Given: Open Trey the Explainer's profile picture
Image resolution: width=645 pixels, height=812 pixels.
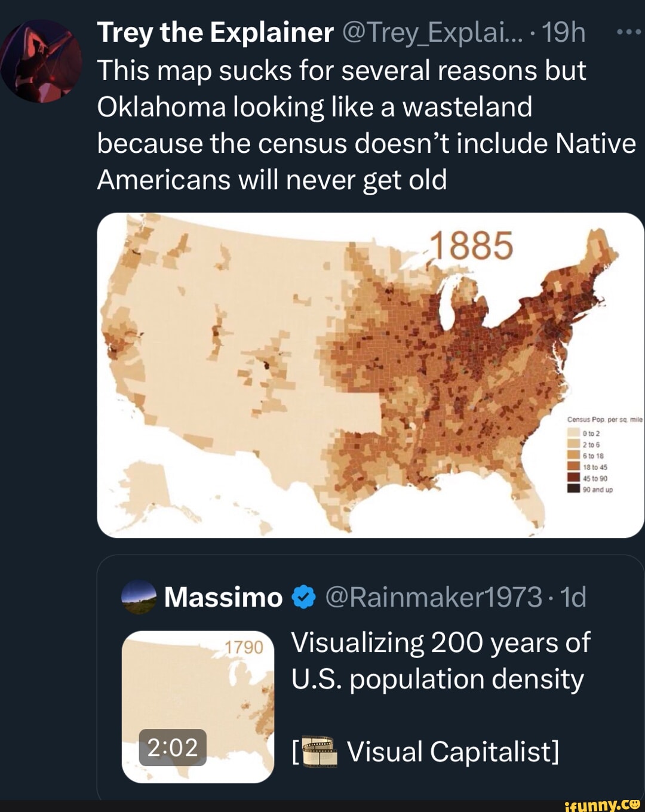Looking at the screenshot, I should (x=41, y=61).
